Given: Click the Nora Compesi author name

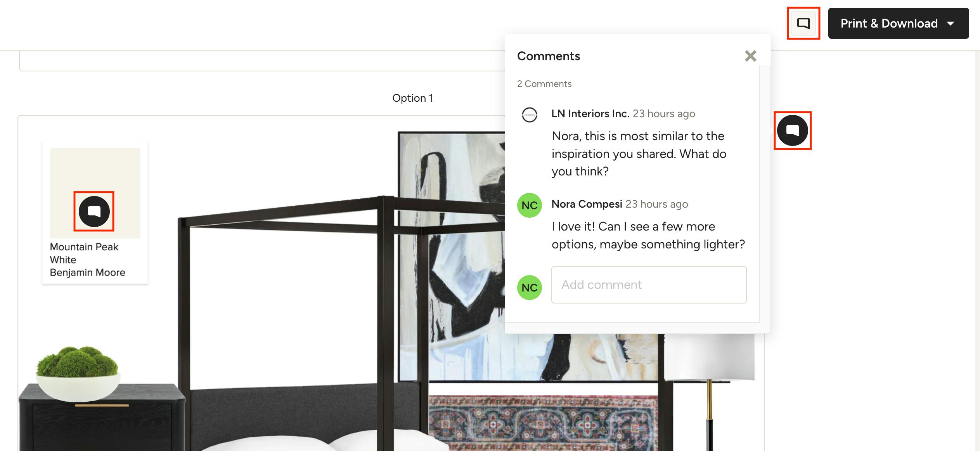Looking at the screenshot, I should point(587,204).
